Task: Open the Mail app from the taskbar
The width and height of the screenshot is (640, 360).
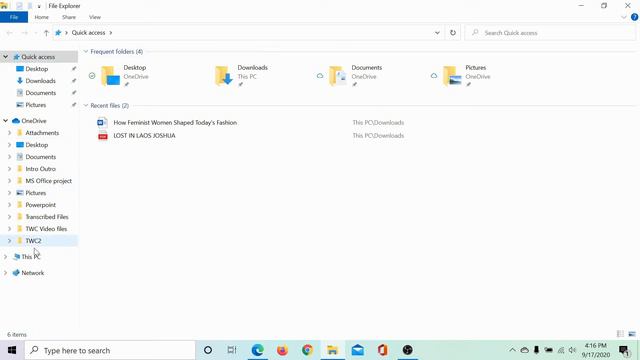Action: coord(358,350)
